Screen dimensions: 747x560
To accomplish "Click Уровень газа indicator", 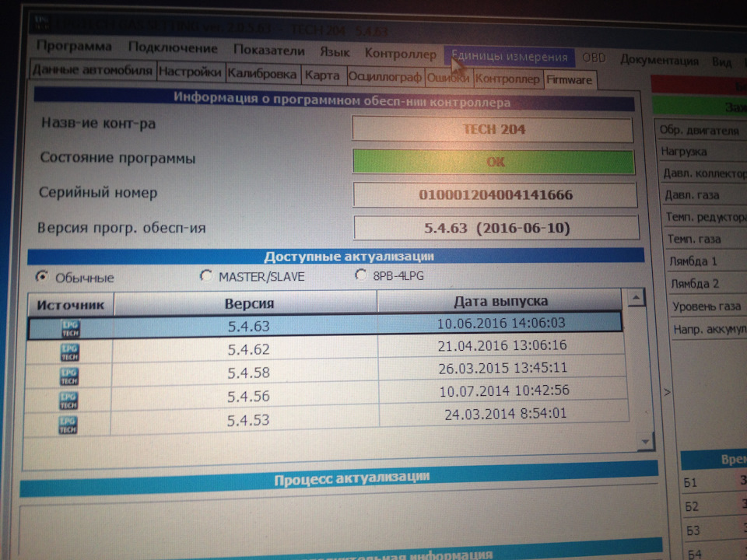I will tap(708, 306).
